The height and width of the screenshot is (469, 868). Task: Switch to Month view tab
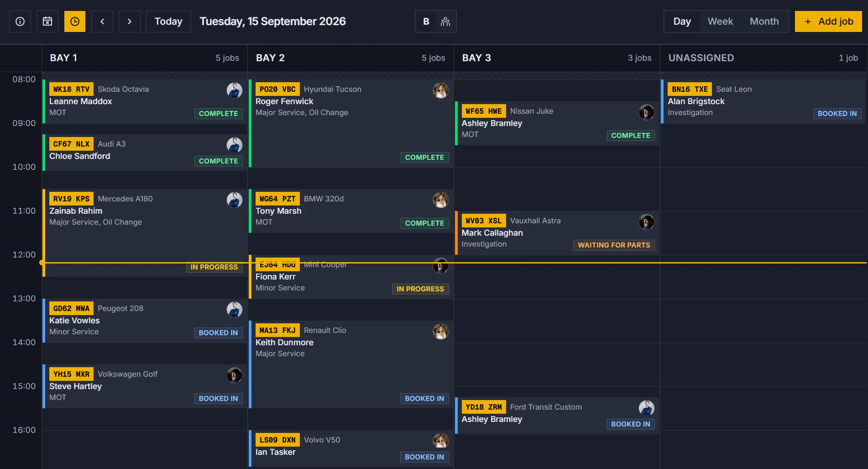tap(764, 21)
